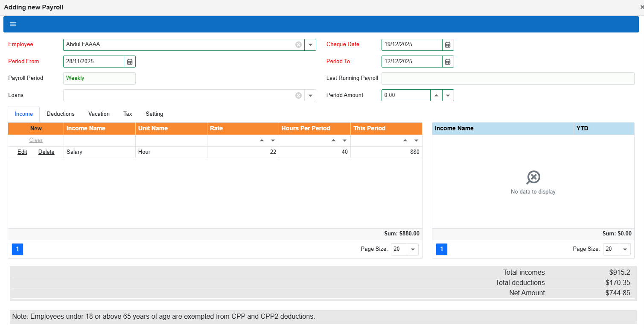Expand the Loans dropdown
This screenshot has width=644, height=329.
[x=310, y=95]
